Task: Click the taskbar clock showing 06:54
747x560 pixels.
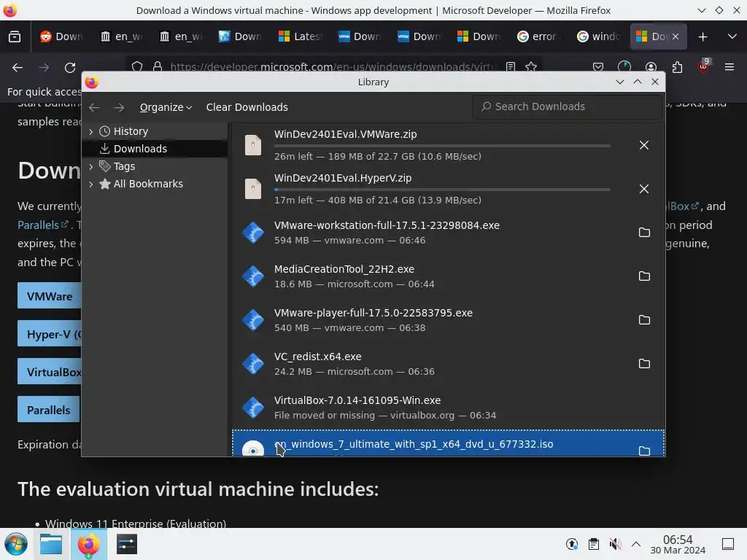Action: click(678, 544)
